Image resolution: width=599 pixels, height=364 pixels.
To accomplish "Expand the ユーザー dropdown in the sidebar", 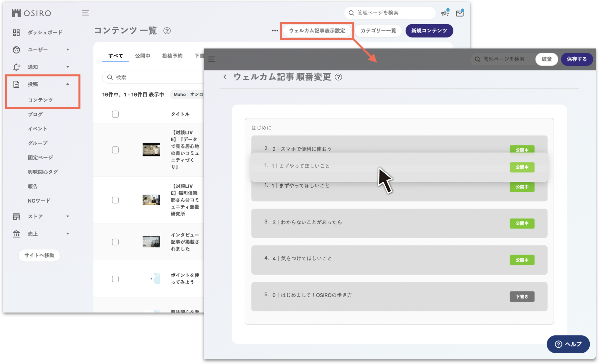I will click(68, 49).
